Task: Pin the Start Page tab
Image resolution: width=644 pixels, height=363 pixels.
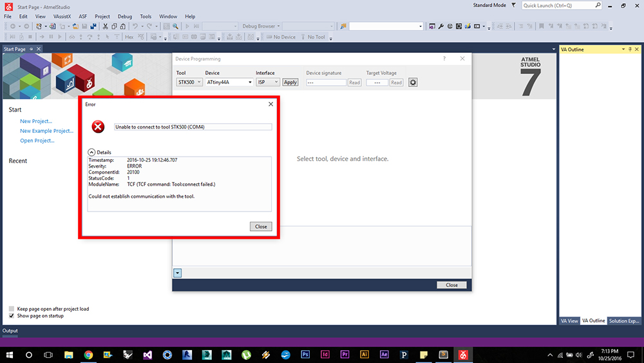Action: [x=31, y=49]
